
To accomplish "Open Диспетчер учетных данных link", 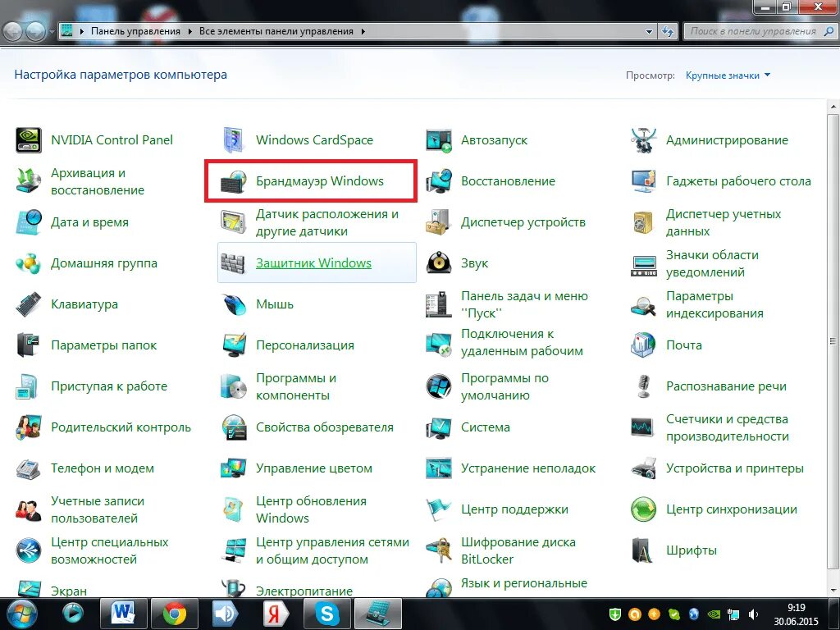I will [x=724, y=222].
